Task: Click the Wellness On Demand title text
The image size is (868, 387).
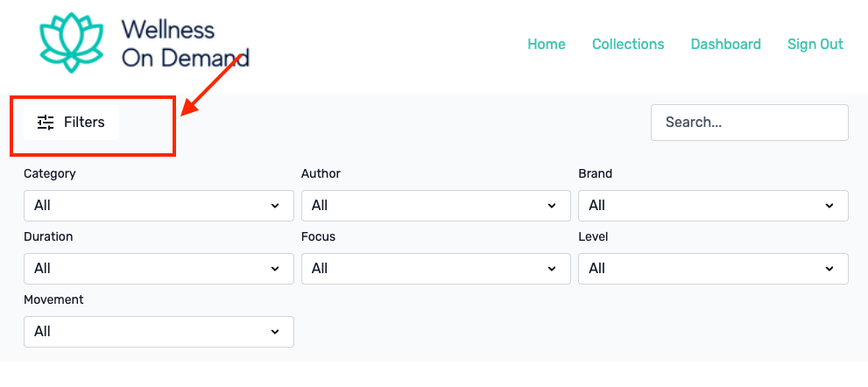Action: point(186,43)
